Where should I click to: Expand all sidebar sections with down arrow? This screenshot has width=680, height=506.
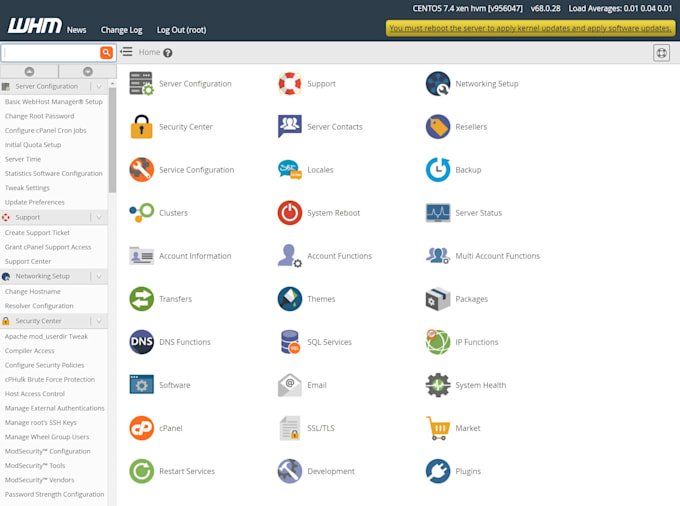(88, 71)
